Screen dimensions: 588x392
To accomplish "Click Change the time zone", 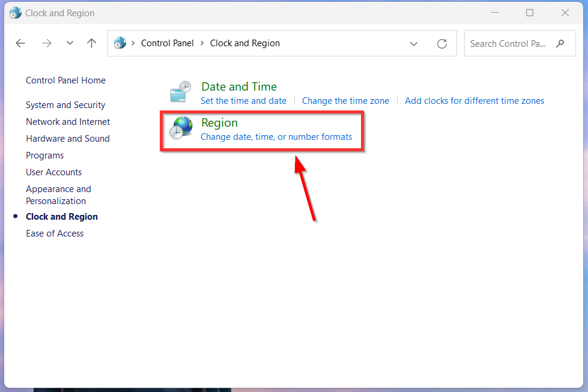I will click(345, 101).
